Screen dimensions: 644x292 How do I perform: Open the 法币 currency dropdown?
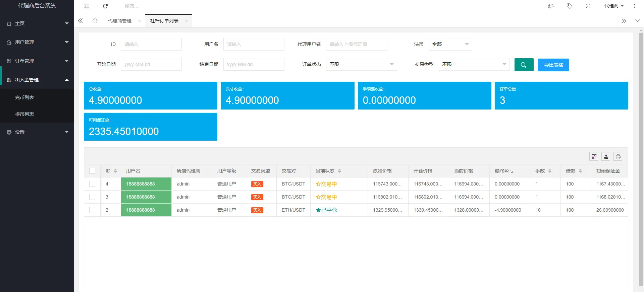pyautogui.click(x=450, y=44)
